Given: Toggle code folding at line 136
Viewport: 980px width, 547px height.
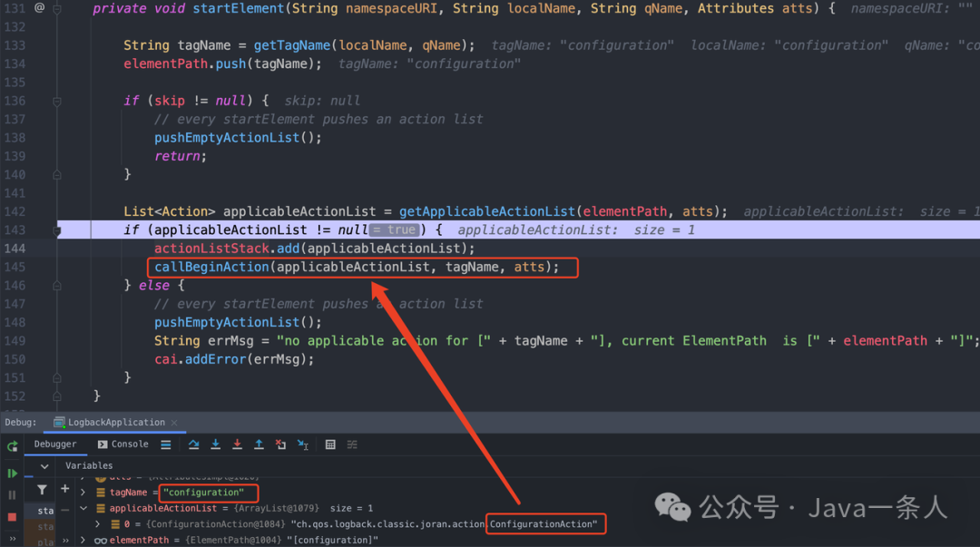Looking at the screenshot, I should point(57,101).
